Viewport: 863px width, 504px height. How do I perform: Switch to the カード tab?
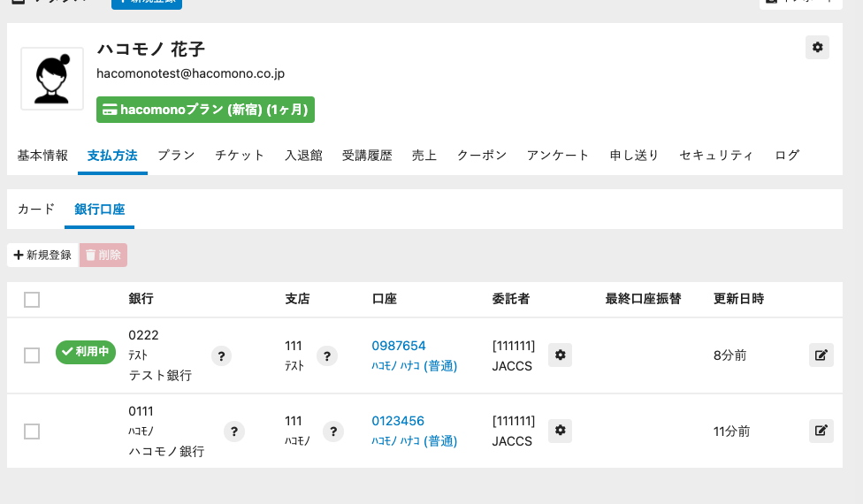click(36, 210)
